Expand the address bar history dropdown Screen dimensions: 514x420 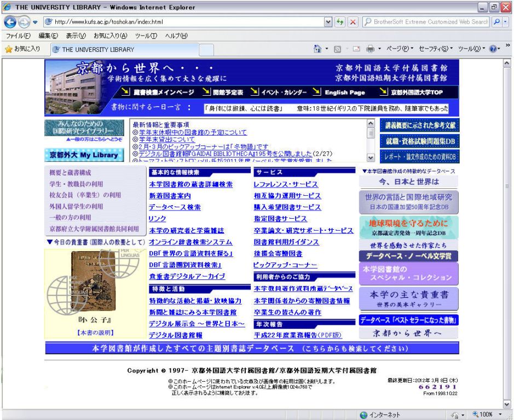[x=327, y=22]
